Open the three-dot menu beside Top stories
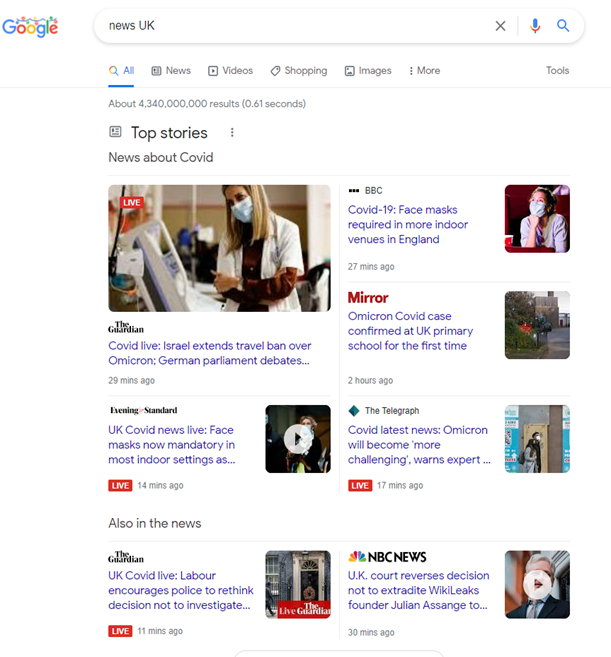 (232, 133)
